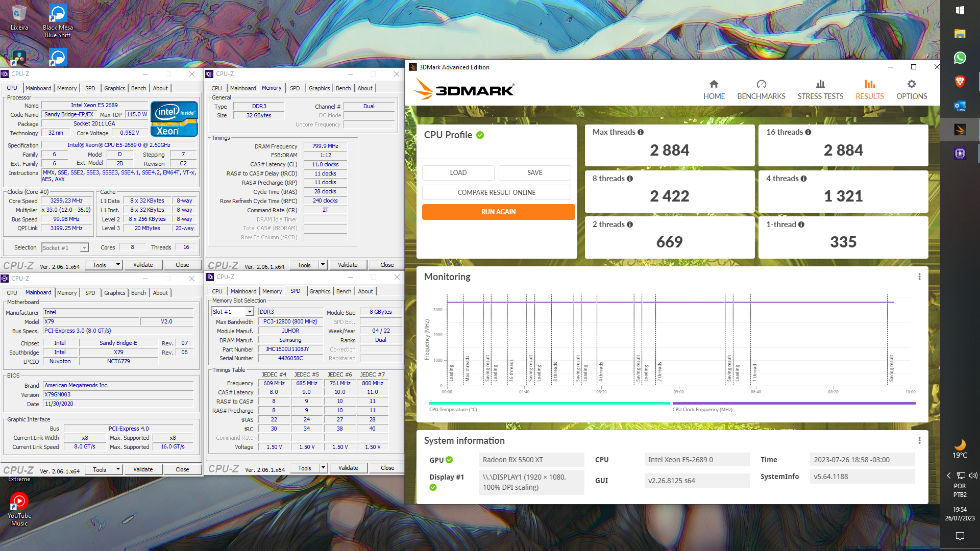Open Black Mesa Blue Shift desktop shortcut
The height and width of the screenshot is (551, 980).
(x=58, y=21)
